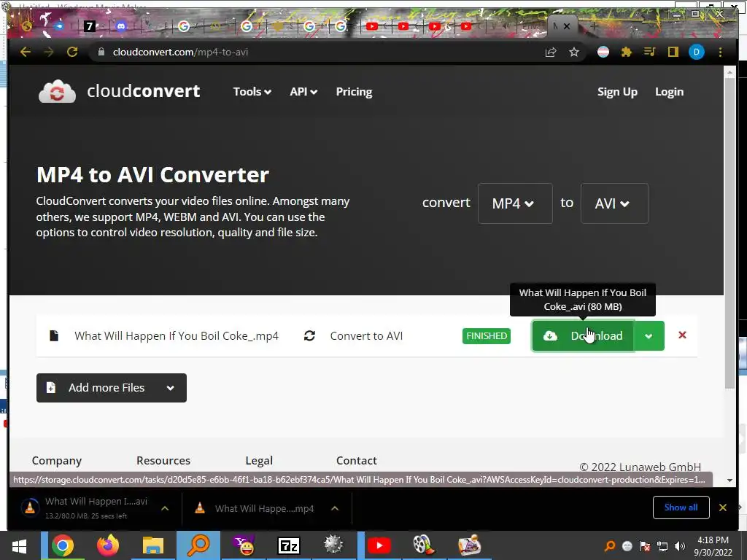Screen dimensions: 747x560
Task: Click the Login link
Action: point(670,91)
